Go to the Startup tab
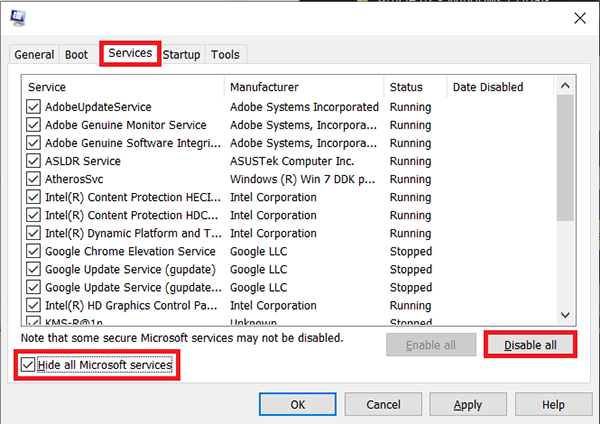 (x=181, y=55)
